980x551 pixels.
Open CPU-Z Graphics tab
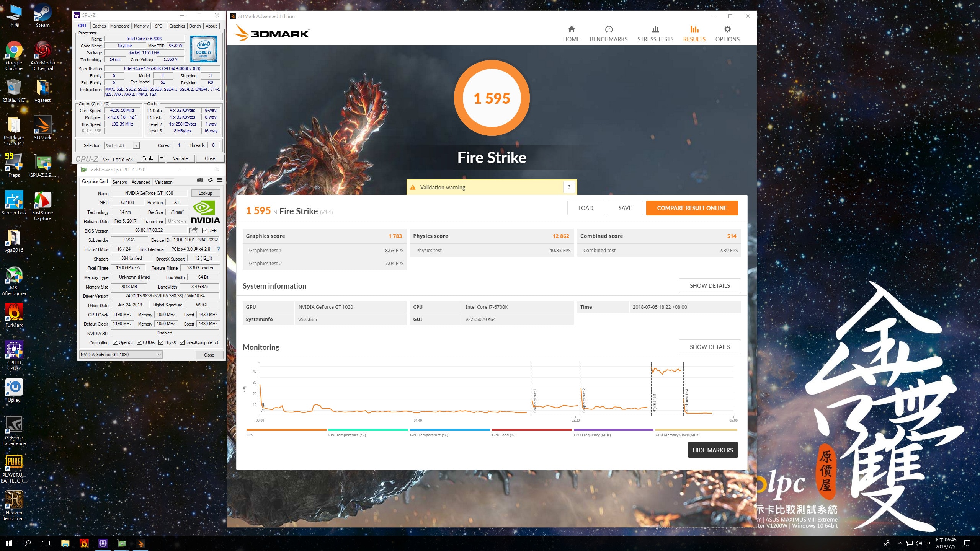(177, 26)
